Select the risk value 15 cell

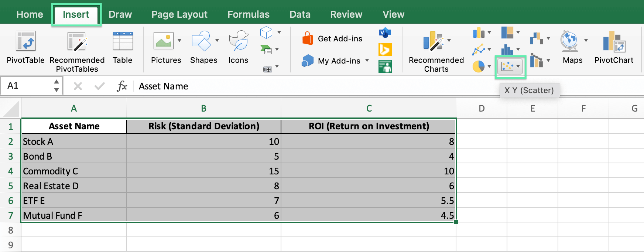click(x=204, y=171)
